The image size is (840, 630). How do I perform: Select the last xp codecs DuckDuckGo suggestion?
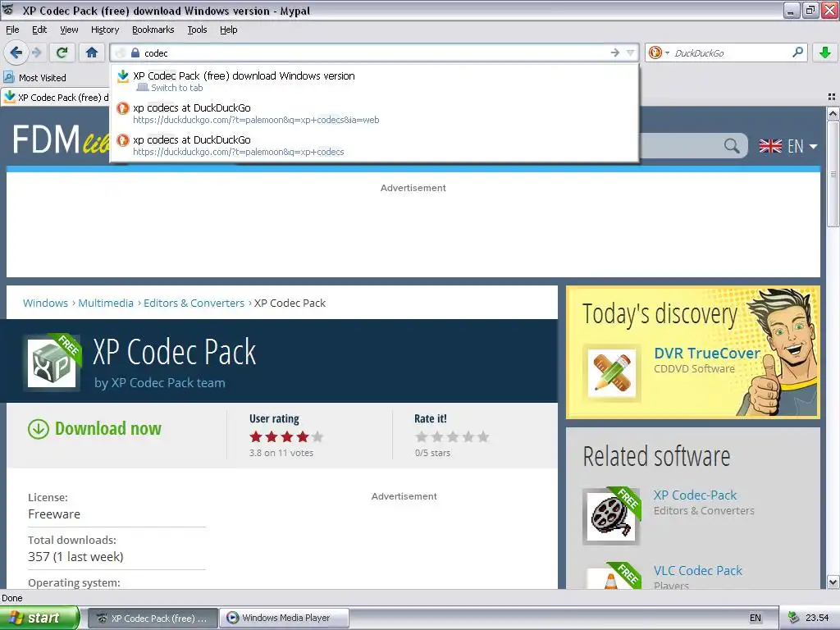pos(374,145)
